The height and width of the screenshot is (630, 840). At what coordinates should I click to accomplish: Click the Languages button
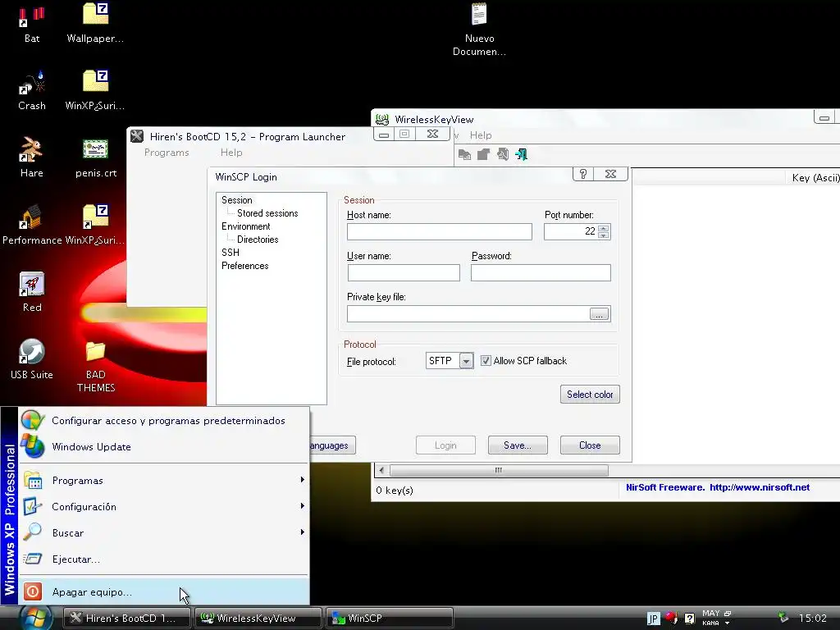point(332,445)
